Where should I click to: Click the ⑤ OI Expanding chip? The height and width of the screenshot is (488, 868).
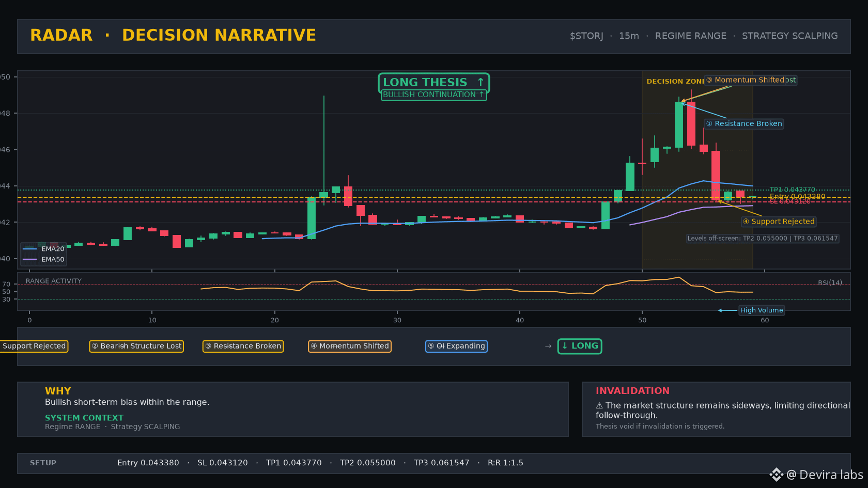[x=456, y=346]
